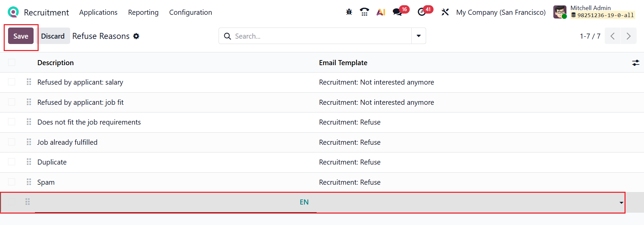Viewport: 644px width, 225px height.
Task: Open the activities clock icon
Action: point(422,12)
